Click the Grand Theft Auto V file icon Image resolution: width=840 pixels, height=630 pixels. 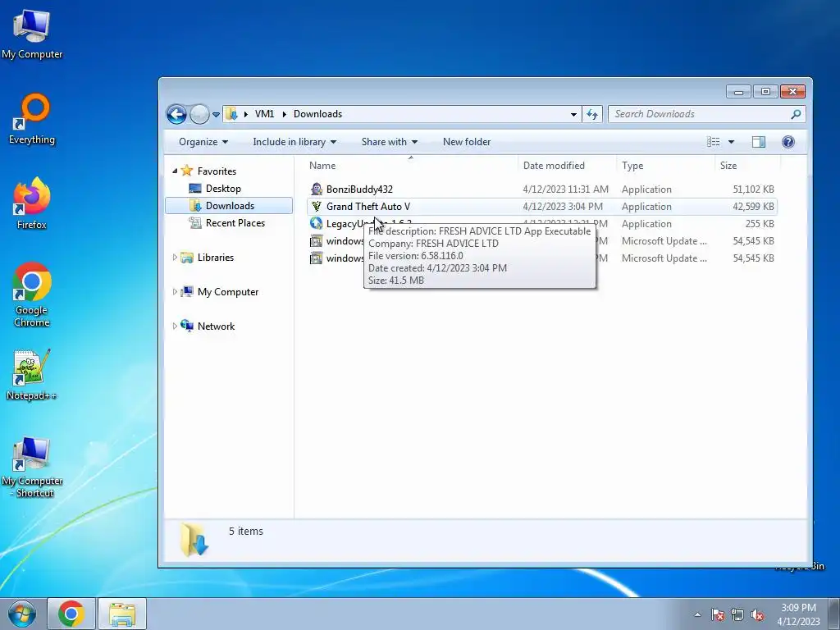(317, 206)
